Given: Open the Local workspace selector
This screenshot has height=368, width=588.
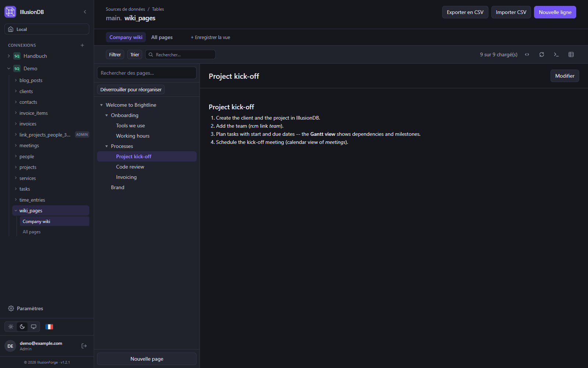Looking at the screenshot, I should tap(47, 29).
